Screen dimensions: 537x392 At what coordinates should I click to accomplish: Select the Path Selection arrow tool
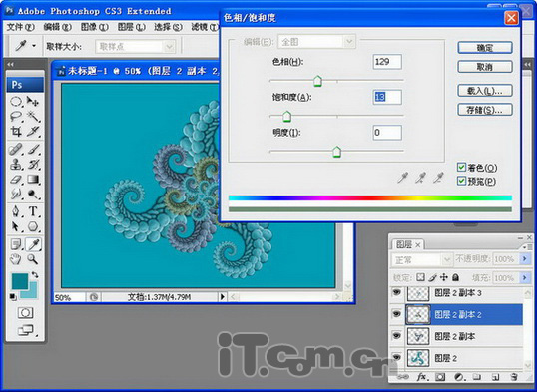16,226
